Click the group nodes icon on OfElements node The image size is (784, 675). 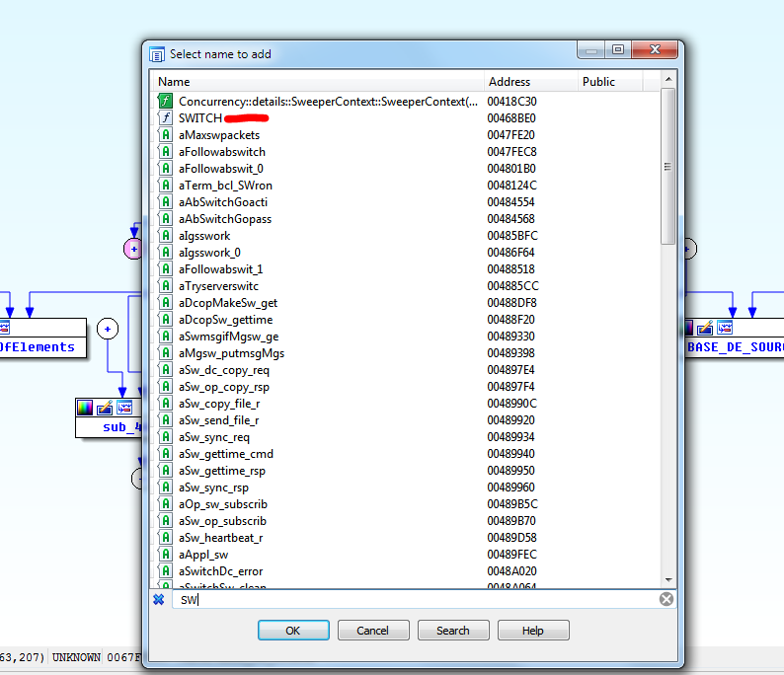pos(3,328)
